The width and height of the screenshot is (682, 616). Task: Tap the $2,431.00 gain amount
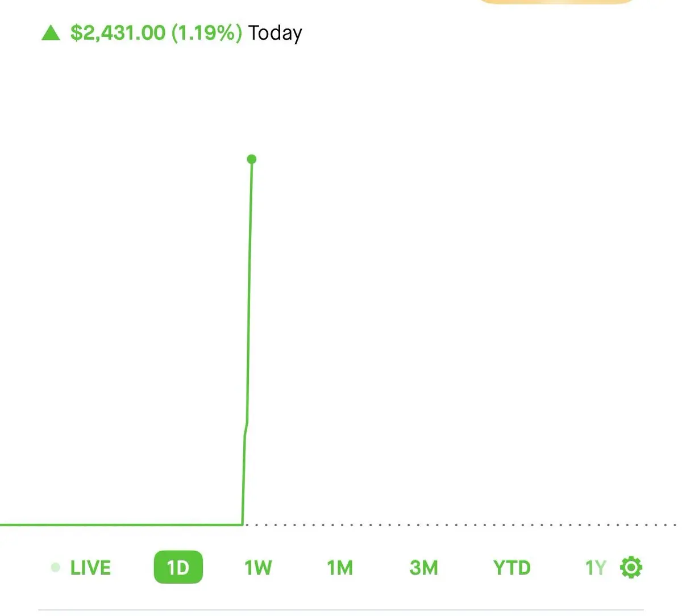point(118,33)
